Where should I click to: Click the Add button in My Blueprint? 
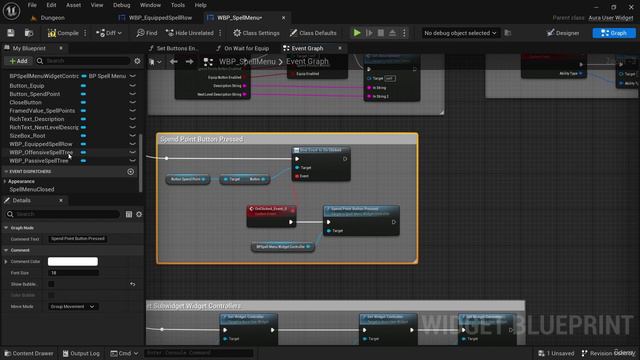(x=18, y=61)
